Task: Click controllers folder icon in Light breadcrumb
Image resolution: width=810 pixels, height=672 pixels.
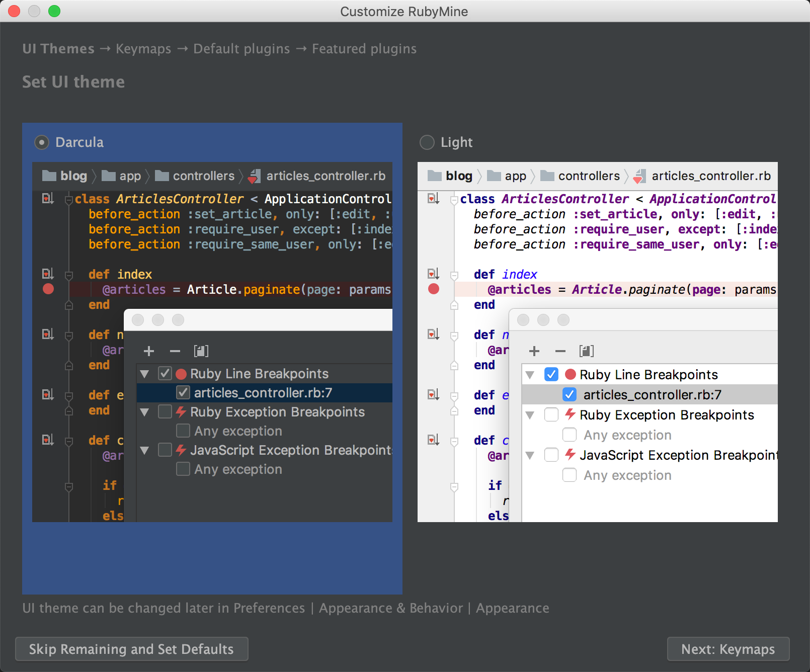Action: click(547, 176)
